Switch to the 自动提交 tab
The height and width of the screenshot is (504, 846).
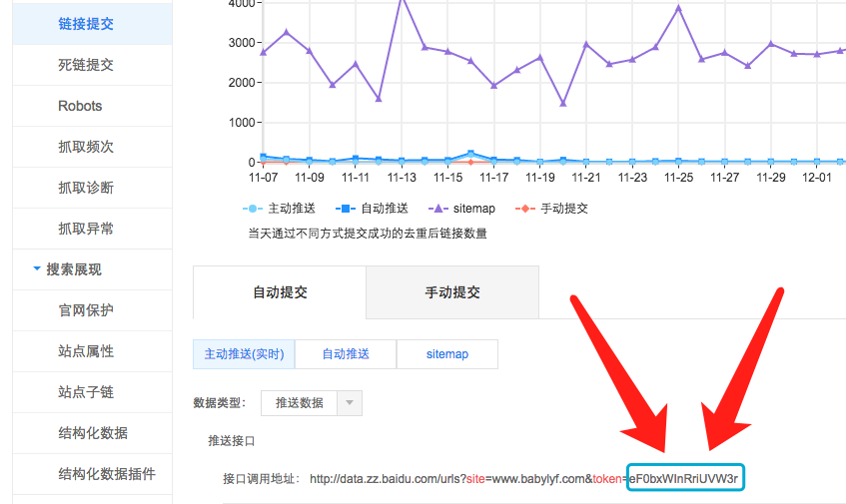point(280,292)
